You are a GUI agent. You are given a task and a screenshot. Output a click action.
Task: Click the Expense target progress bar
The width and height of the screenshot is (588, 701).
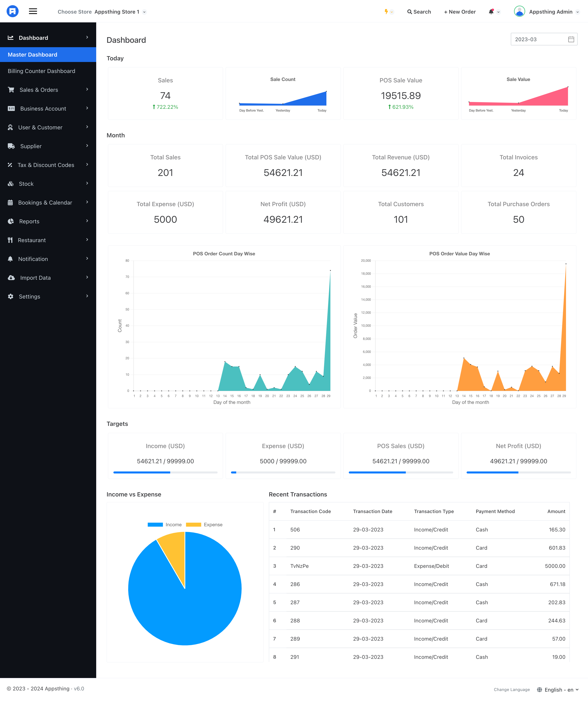click(283, 472)
